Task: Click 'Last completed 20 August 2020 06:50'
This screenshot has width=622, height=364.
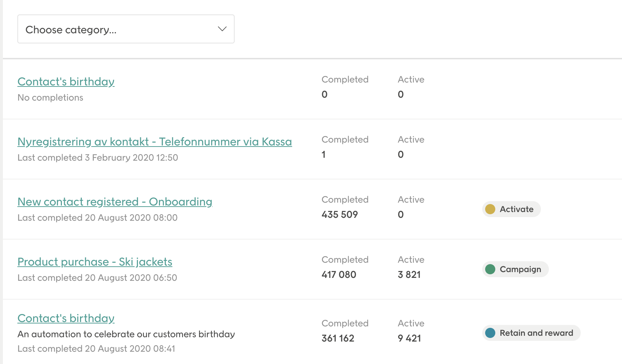Action: [x=97, y=278]
